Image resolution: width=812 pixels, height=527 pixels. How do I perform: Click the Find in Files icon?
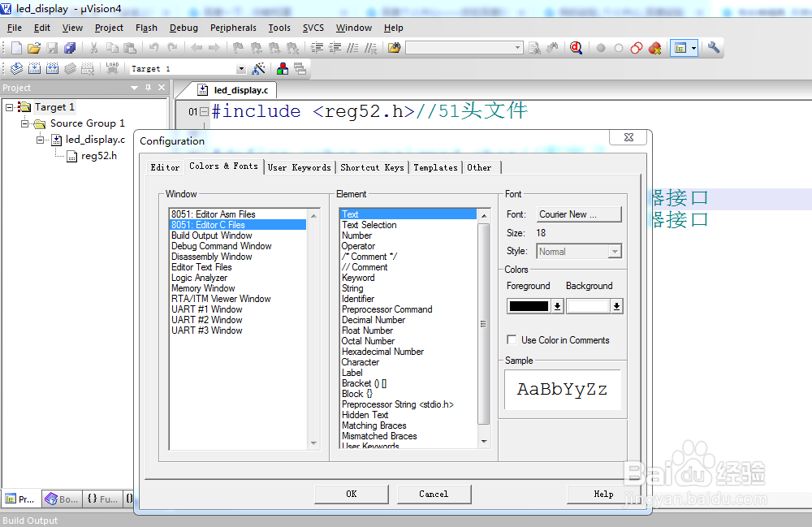click(x=394, y=48)
